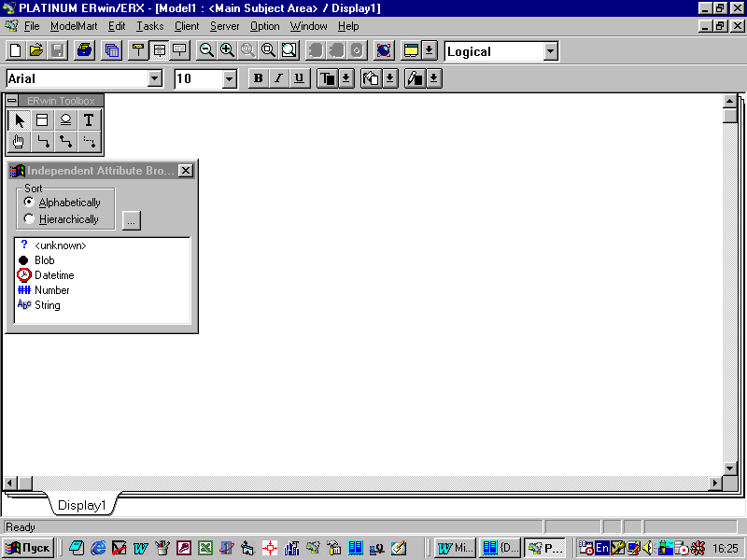The width and height of the screenshot is (747, 560).
Task: Open the Edit menu
Action: (117, 26)
